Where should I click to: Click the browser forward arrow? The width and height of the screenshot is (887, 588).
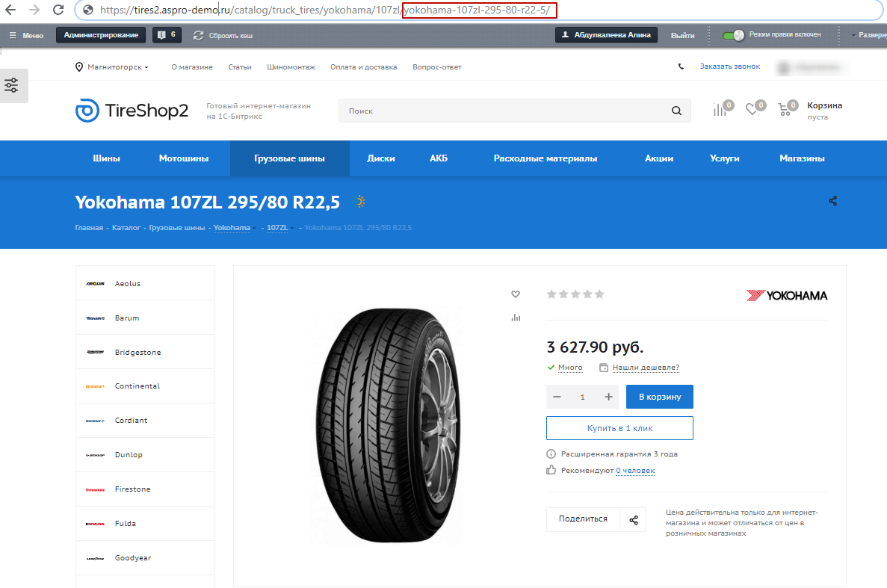(34, 10)
